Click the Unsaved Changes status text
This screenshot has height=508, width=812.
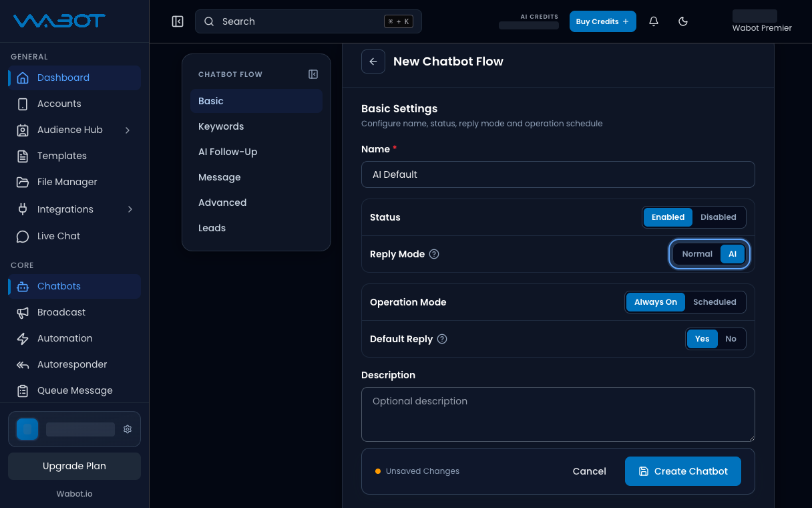click(423, 471)
